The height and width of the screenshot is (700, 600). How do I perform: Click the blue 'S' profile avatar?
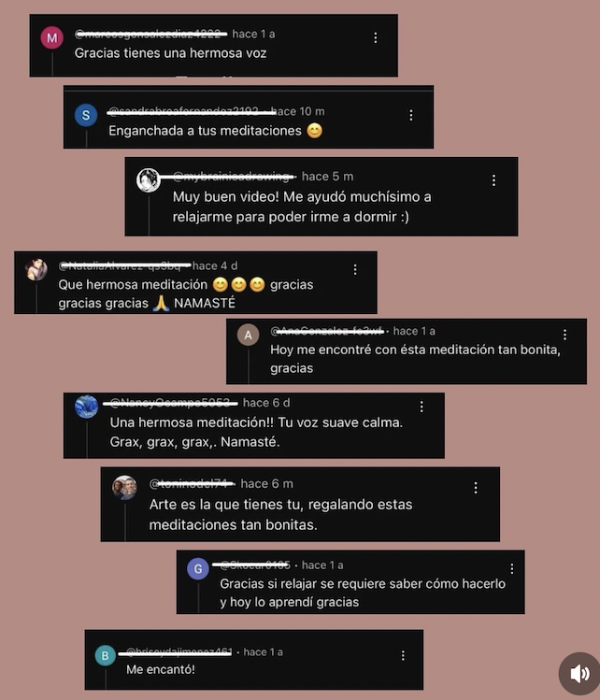86,115
